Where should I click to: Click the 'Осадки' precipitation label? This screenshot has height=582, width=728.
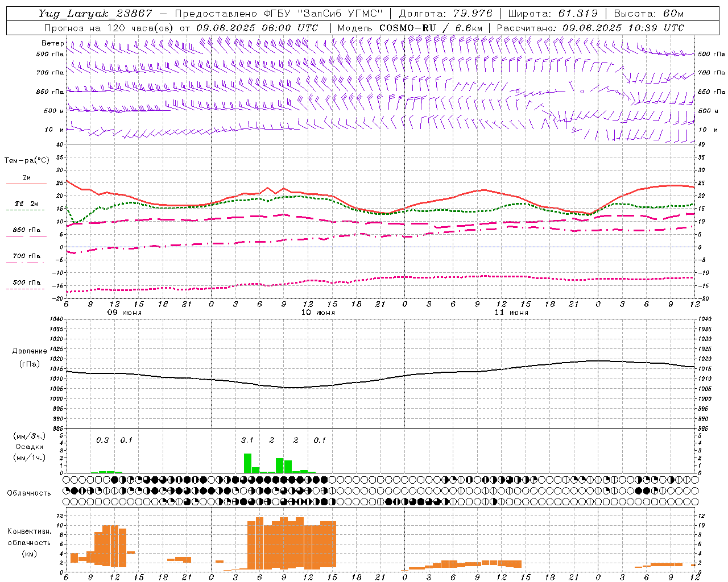[29, 447]
